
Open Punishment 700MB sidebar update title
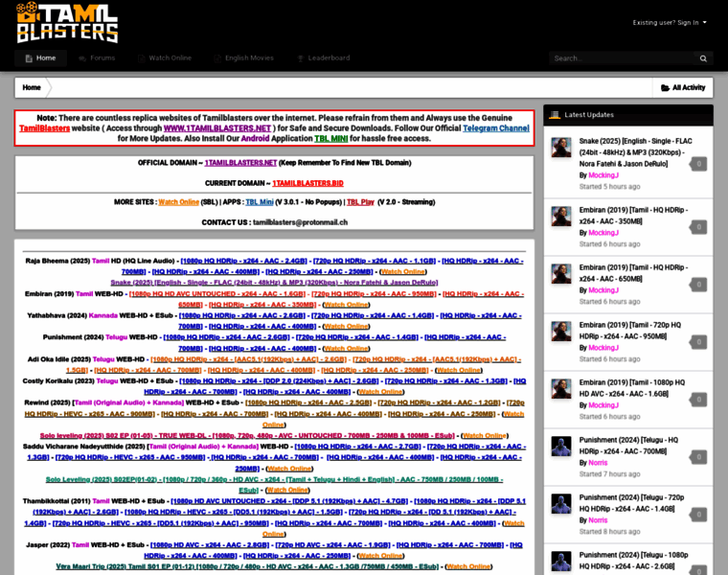pos(628,446)
